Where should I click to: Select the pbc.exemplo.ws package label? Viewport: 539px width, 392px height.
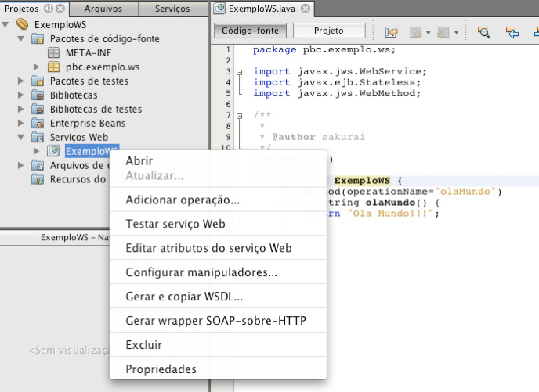103,67
